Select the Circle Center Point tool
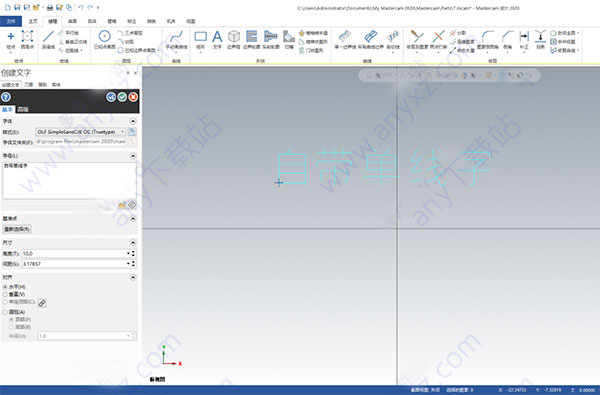 [104, 40]
